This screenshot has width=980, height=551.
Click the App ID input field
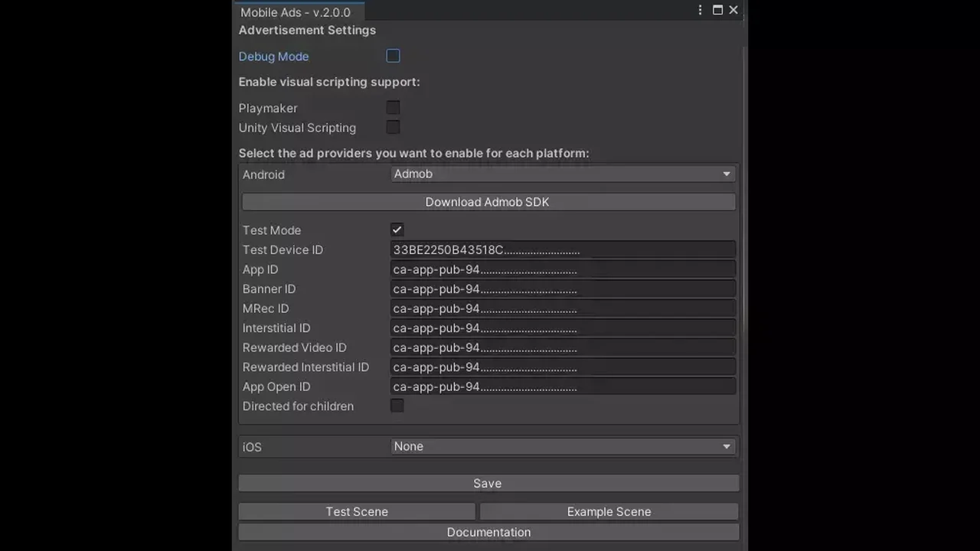coord(563,269)
